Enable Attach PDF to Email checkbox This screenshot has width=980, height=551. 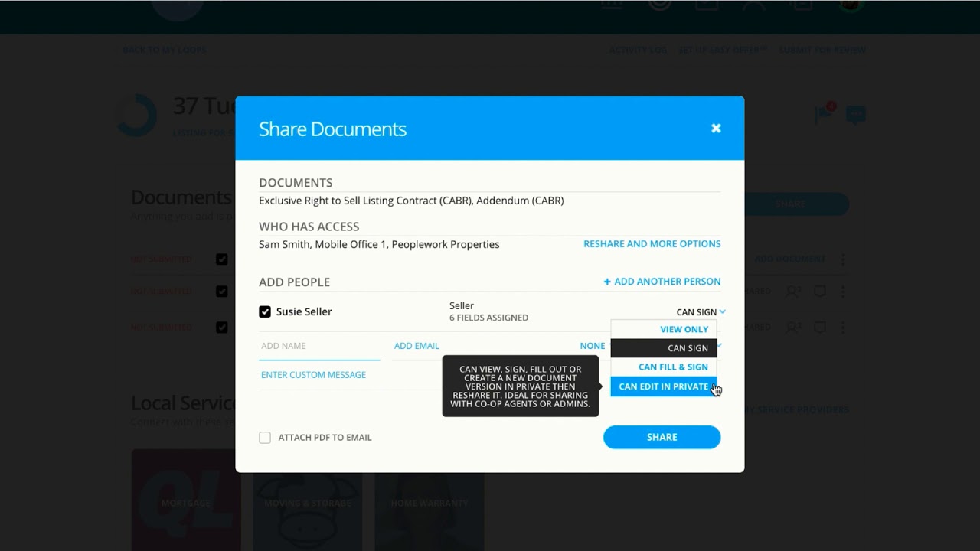click(x=265, y=438)
